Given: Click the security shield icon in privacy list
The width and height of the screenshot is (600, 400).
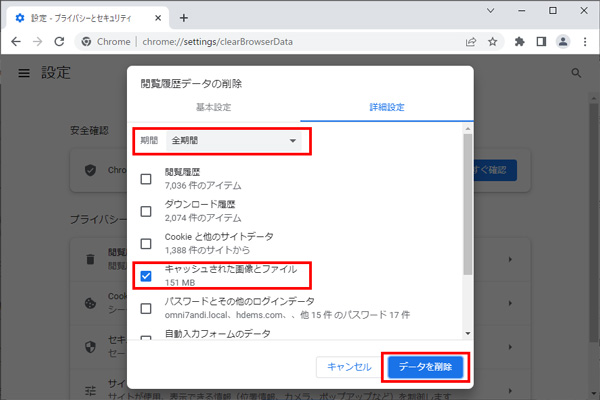Looking at the screenshot, I should pyautogui.click(x=90, y=347).
